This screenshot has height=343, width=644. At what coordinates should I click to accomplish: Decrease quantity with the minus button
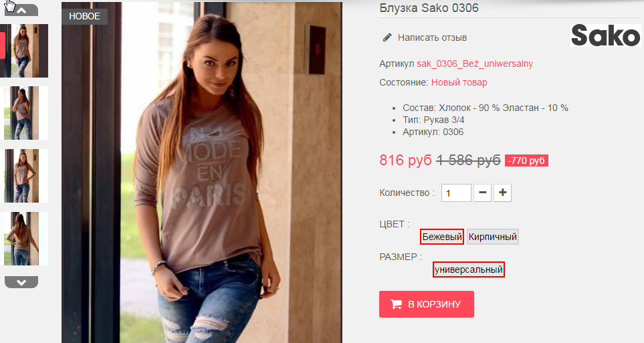click(483, 193)
